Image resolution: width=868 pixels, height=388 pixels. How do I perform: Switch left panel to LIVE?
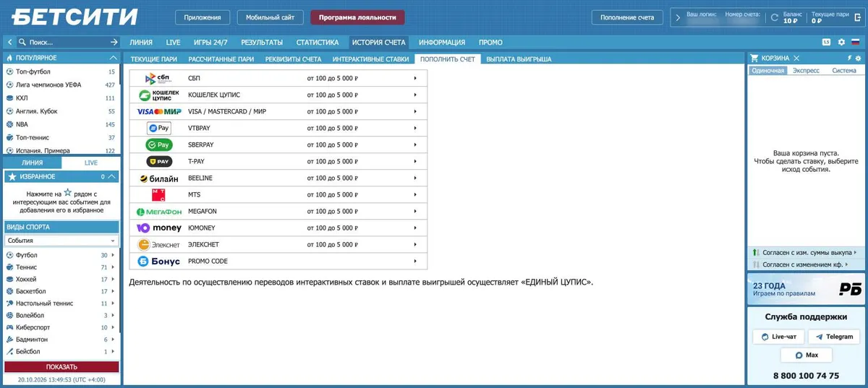coord(91,163)
